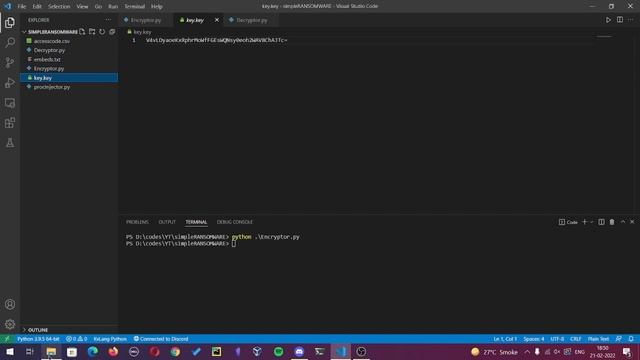Viewport: 640px width, 360px height.
Task: Click the Python interpreter status bar item
Action: [x=38, y=339]
